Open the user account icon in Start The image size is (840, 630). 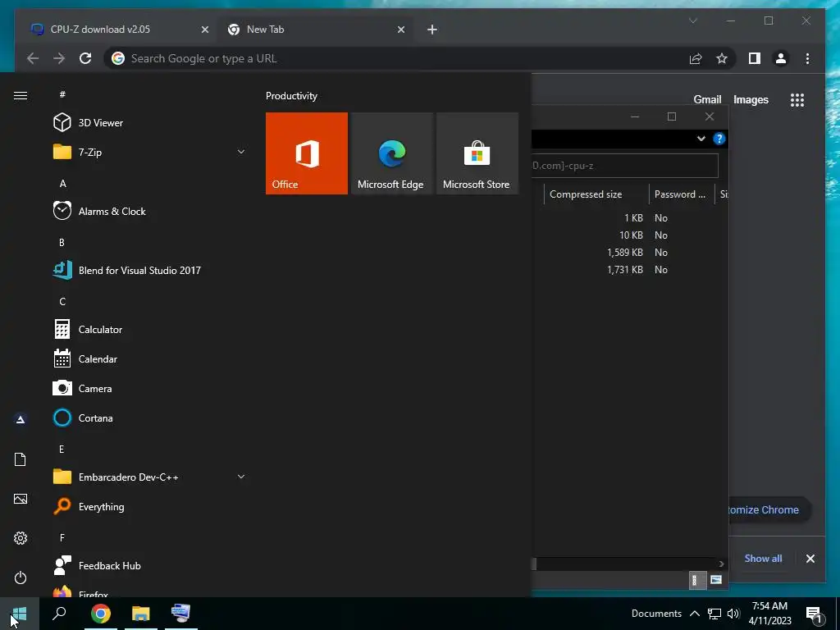[x=21, y=419]
